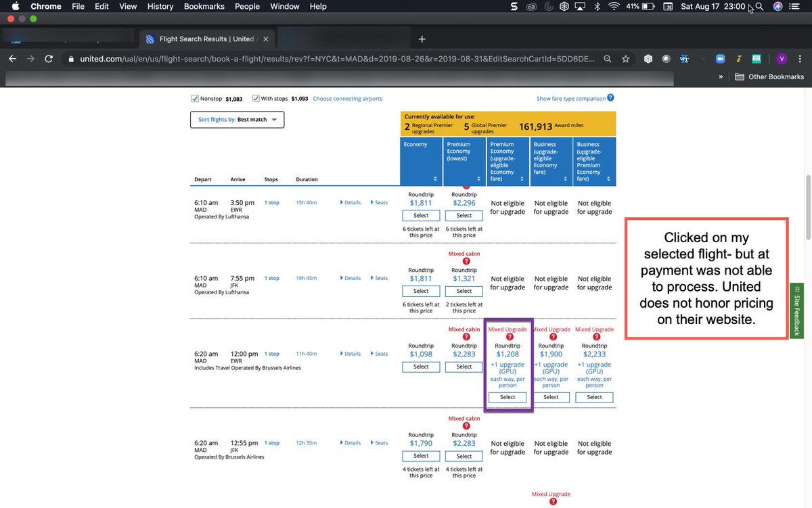The width and height of the screenshot is (812, 508).
Task: Select the $1,790 Economy fare
Action: [421, 456]
